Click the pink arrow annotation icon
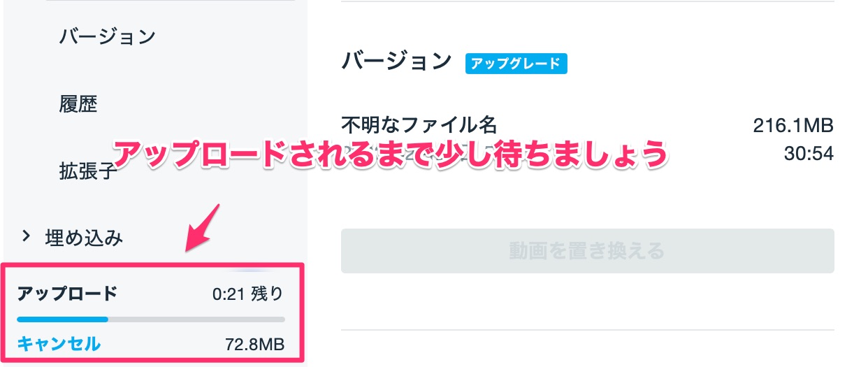The width and height of the screenshot is (868, 367). (x=203, y=227)
